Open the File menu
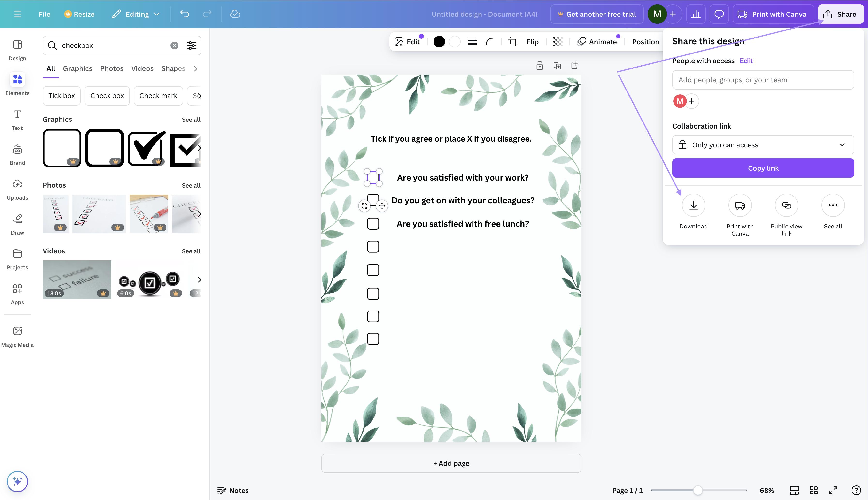Screen dimensions: 868x500 (x=44, y=14)
